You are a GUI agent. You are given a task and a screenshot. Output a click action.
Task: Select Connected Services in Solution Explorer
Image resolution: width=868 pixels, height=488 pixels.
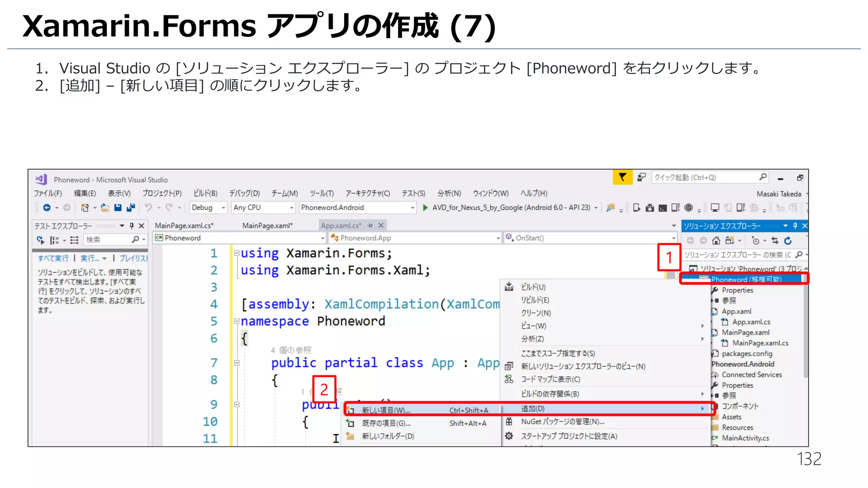tap(751, 375)
